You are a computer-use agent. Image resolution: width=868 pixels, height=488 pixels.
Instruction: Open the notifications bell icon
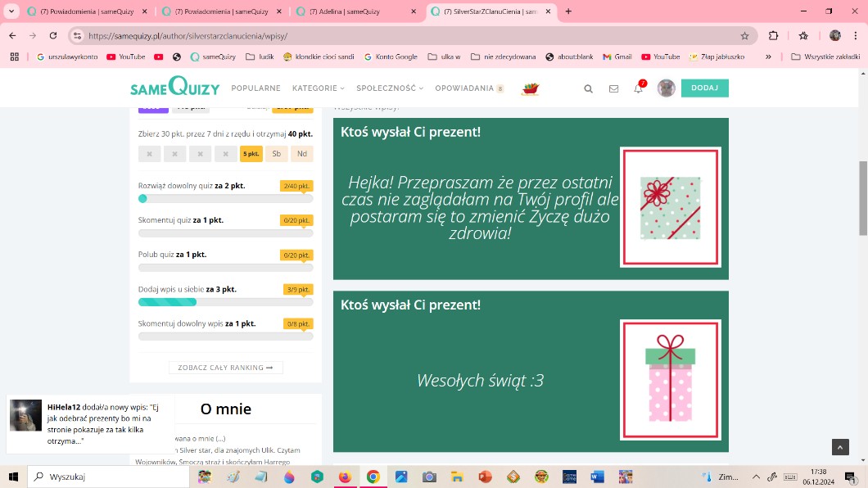click(638, 88)
